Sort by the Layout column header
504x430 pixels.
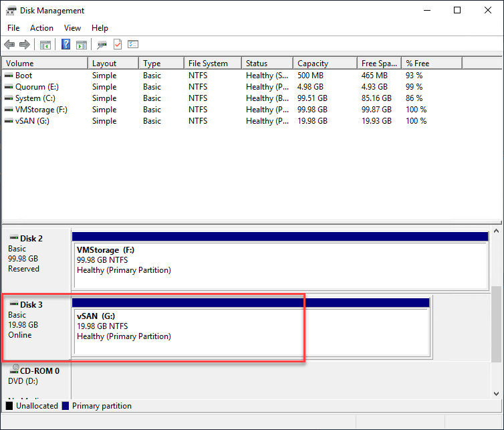[114, 64]
